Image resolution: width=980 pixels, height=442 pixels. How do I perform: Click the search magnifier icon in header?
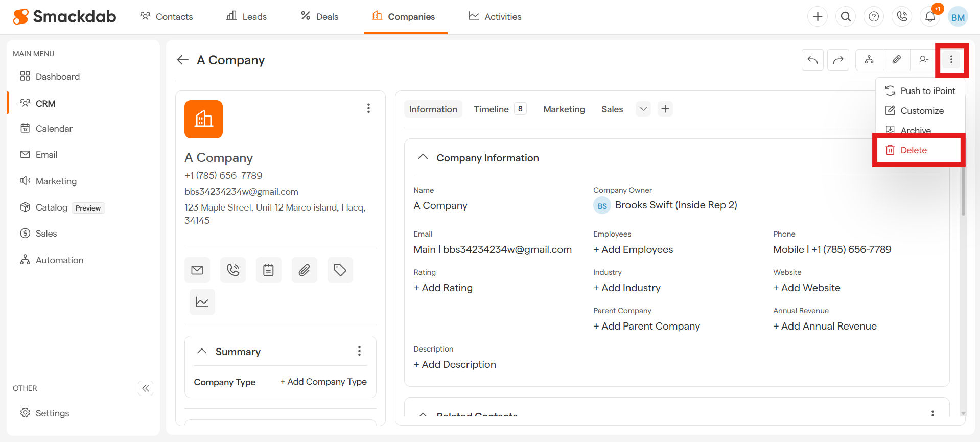pos(846,17)
